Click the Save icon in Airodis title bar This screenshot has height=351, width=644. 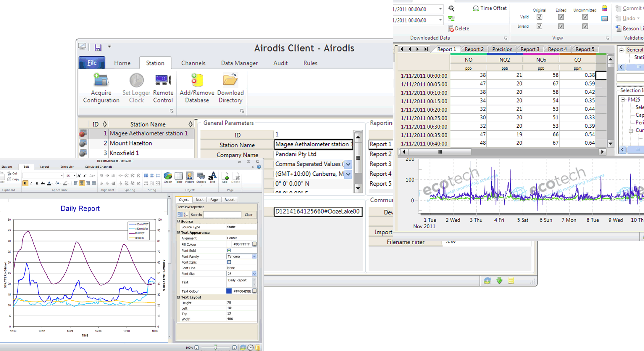pyautogui.click(x=98, y=47)
